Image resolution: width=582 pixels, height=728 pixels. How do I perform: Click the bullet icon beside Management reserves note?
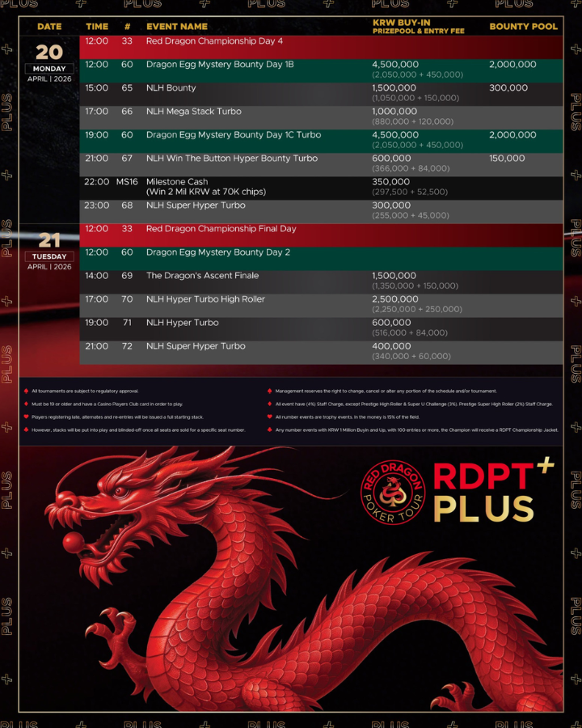[x=268, y=391]
